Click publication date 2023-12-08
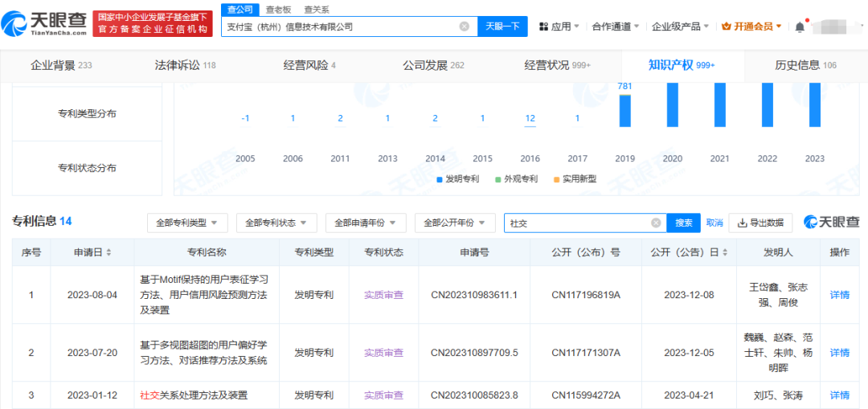Screen dimensions: 868x409 click(x=690, y=295)
